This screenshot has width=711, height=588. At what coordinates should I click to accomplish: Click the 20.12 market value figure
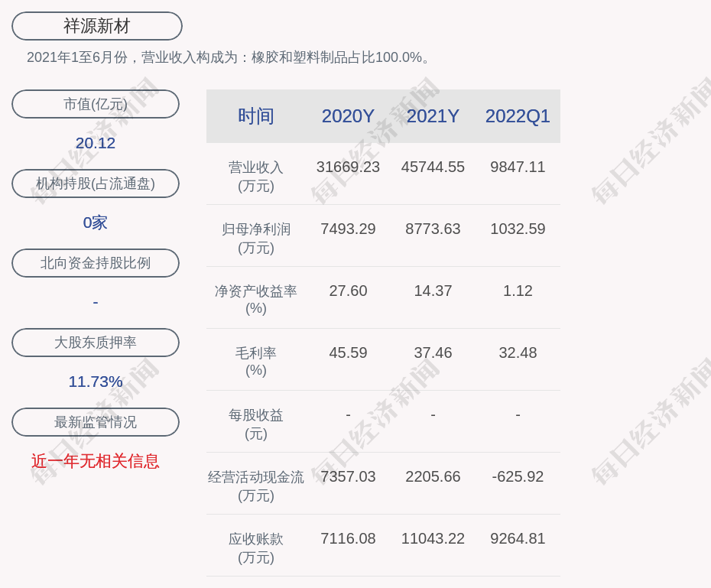point(96,143)
